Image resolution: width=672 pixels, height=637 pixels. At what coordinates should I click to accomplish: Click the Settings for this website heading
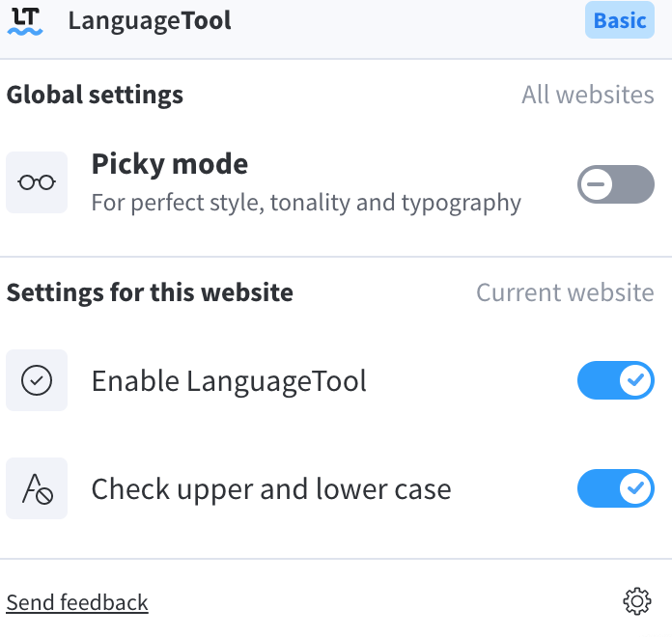click(150, 292)
